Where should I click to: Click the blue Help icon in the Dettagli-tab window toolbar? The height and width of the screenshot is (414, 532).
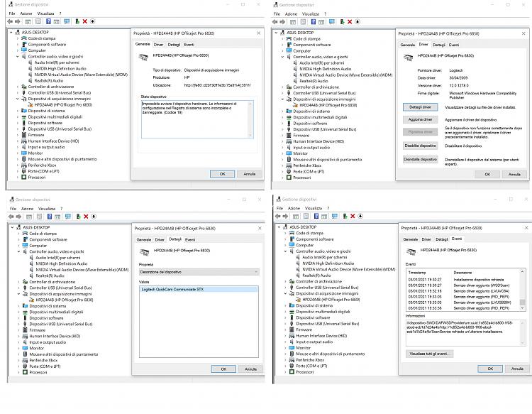click(50, 217)
